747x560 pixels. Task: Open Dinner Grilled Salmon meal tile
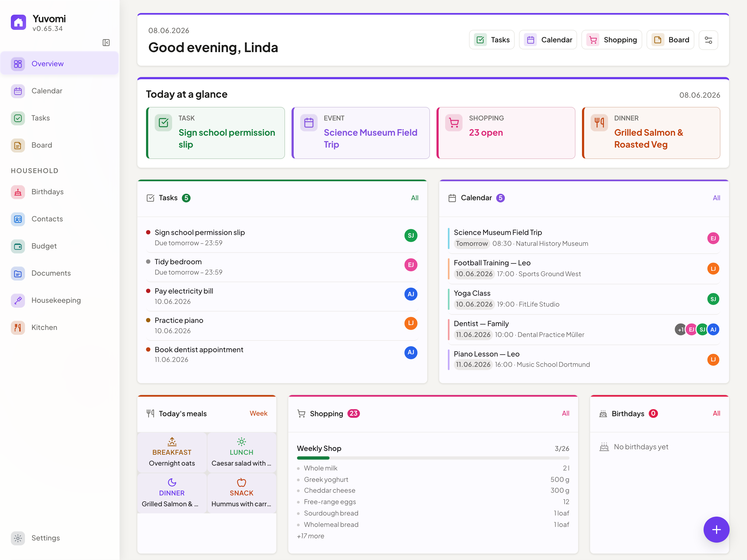click(x=172, y=493)
